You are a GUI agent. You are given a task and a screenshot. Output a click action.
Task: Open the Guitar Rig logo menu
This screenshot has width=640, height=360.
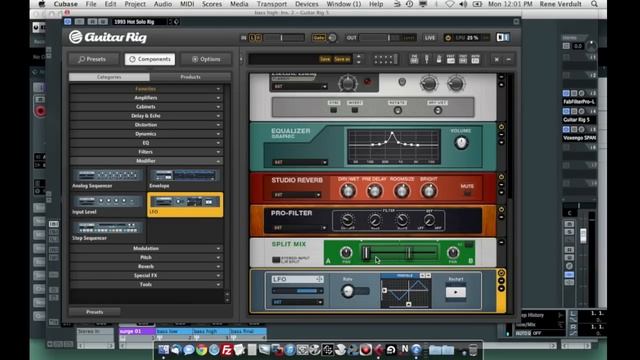pyautogui.click(x=107, y=37)
